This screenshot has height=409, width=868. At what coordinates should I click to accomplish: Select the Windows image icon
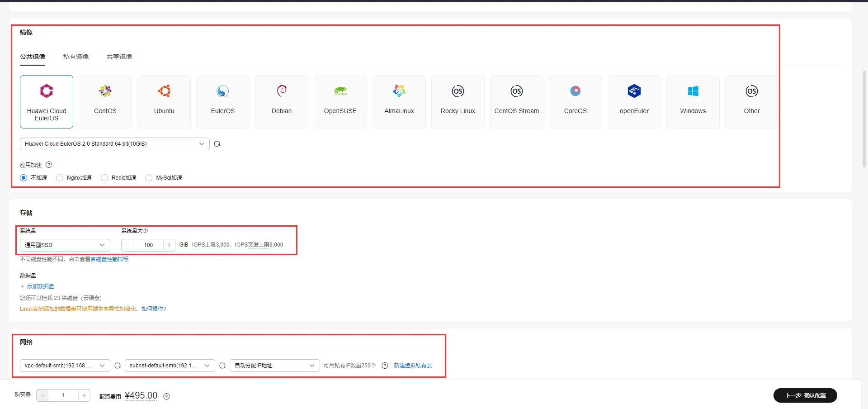(693, 91)
